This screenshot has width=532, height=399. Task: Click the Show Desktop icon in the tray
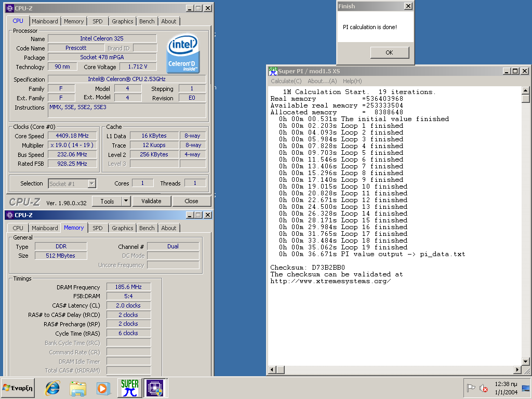tap(526, 388)
